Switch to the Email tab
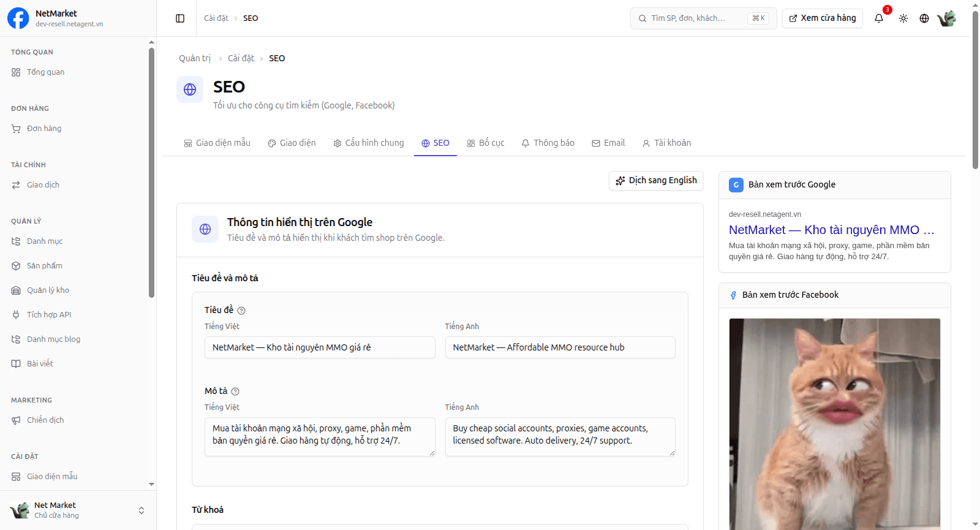980x530 pixels. [x=608, y=143]
